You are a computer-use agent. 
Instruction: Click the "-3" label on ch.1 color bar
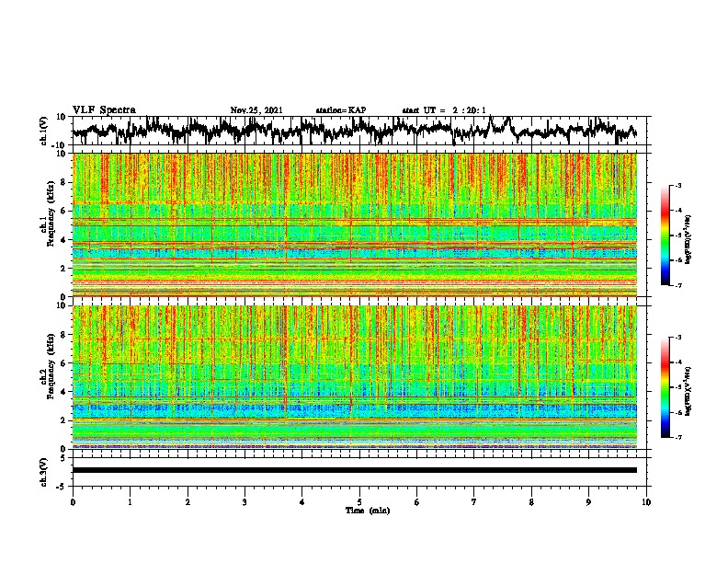[x=677, y=185]
